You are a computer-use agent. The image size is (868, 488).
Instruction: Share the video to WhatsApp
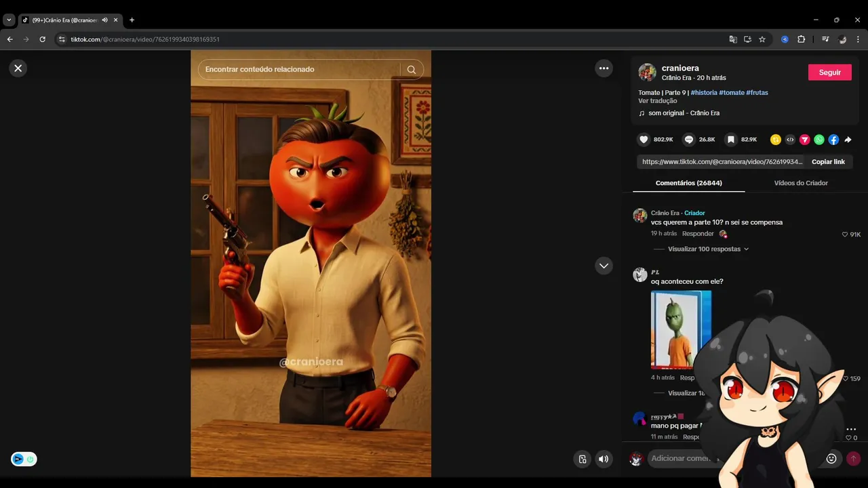pos(819,140)
